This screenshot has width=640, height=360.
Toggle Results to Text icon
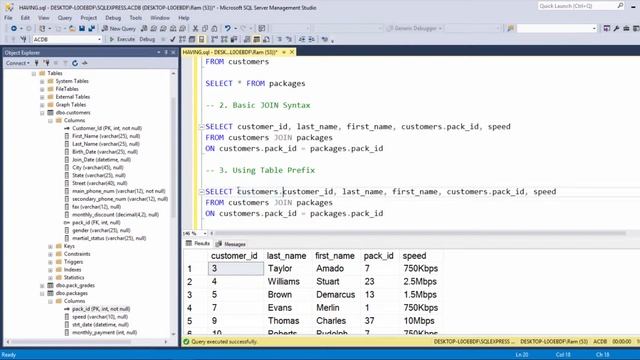tap(247, 39)
